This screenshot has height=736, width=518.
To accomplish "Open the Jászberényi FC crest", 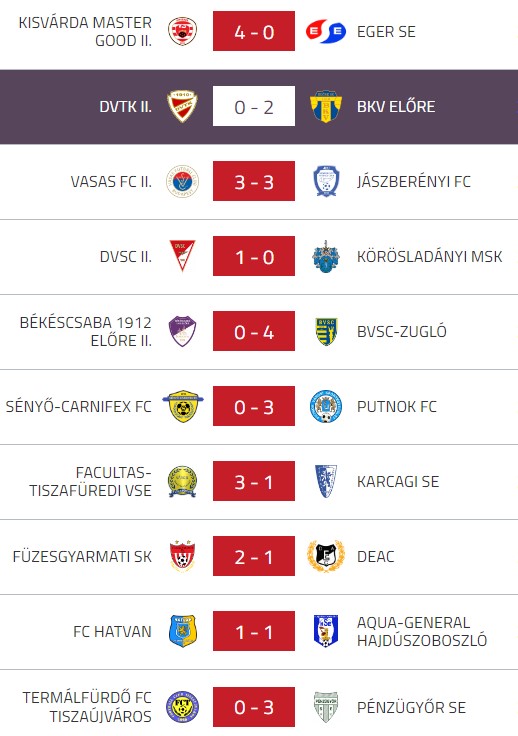I will (x=326, y=181).
